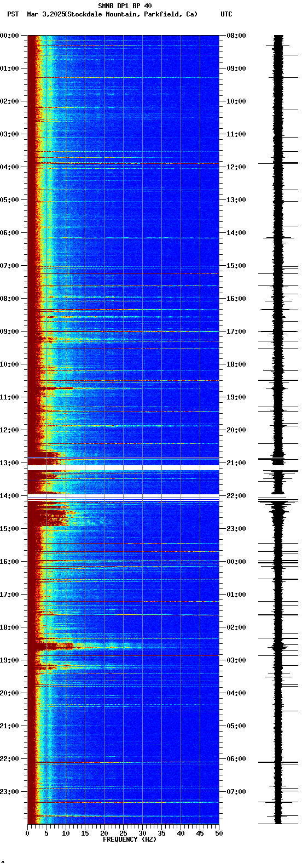The height and width of the screenshot is (868, 302).
Task: Select the 23:00 label on PST axis
Action: click(x=9, y=792)
